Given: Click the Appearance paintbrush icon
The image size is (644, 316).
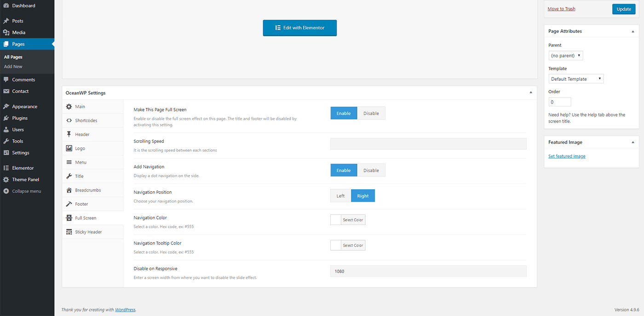Looking at the screenshot, I should click(6, 107).
